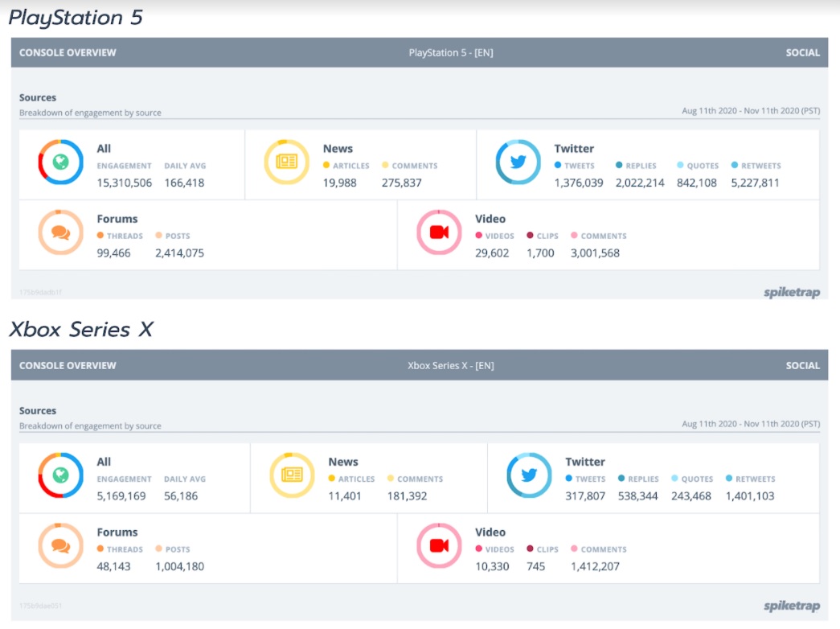Click the 'PlayStation 5 - [EN]' header title
The height and width of the screenshot is (629, 840).
click(x=451, y=52)
